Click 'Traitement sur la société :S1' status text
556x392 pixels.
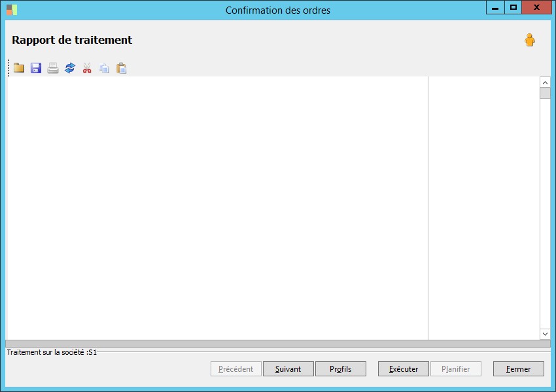(52, 352)
